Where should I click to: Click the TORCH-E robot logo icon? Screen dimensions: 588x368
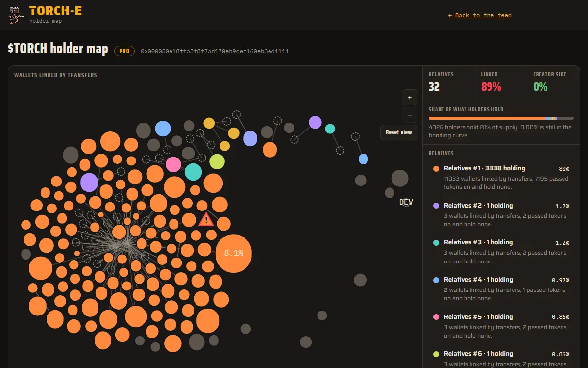point(17,15)
